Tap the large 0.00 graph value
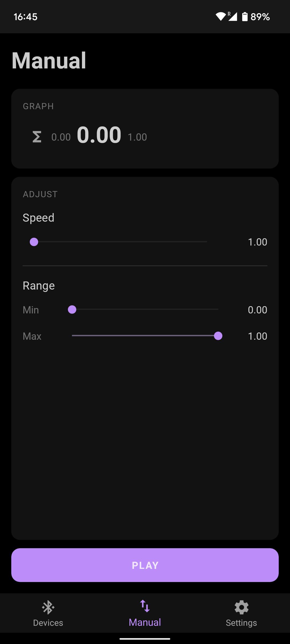 coord(99,135)
